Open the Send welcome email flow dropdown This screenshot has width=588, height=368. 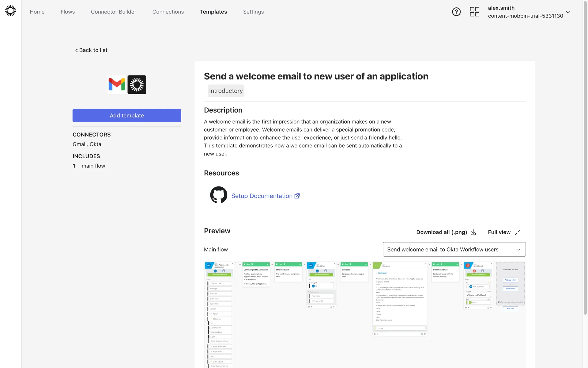click(454, 249)
